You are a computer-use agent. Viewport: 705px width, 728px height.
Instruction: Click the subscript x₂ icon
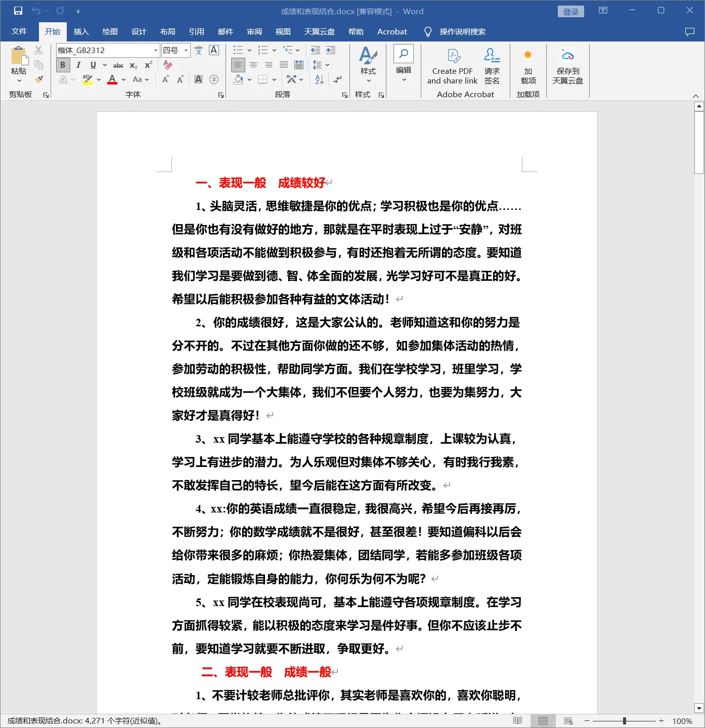134,65
